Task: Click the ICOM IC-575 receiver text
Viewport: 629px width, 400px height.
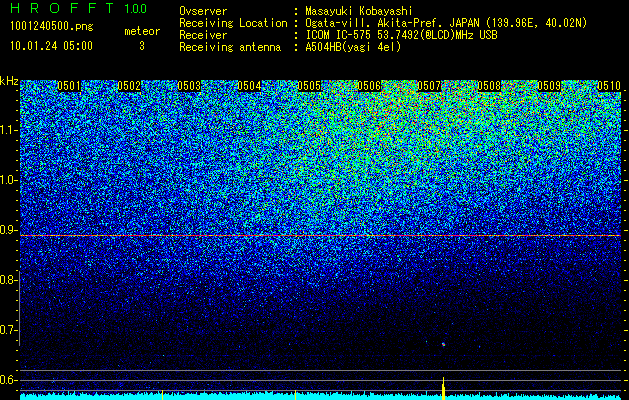Action: click(x=401, y=35)
